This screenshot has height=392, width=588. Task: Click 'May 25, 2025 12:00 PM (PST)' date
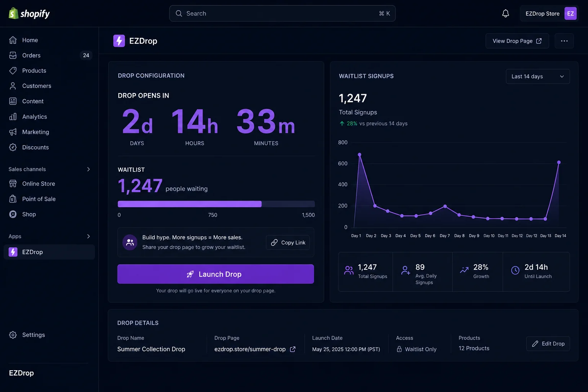point(346,349)
